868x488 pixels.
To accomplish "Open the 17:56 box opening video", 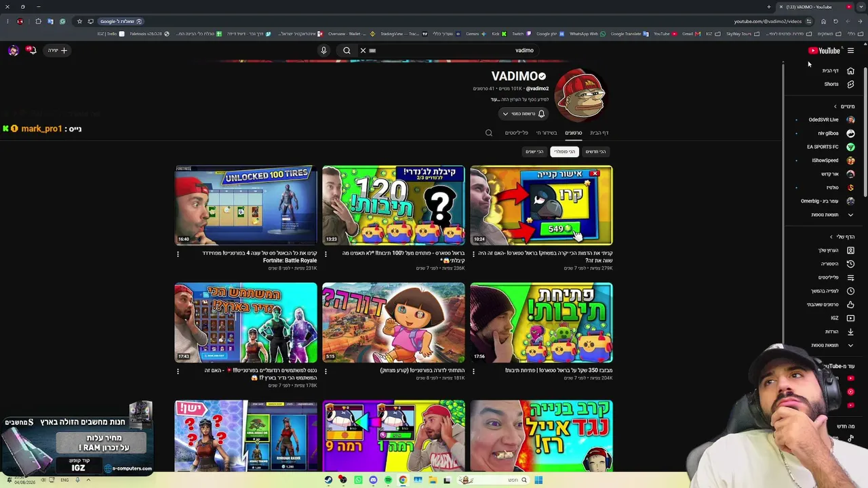I will [x=541, y=323].
